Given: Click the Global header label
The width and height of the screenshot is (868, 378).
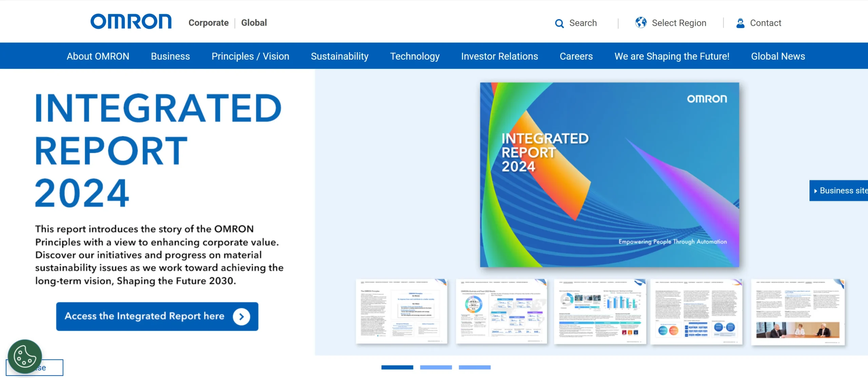Looking at the screenshot, I should click(x=254, y=23).
